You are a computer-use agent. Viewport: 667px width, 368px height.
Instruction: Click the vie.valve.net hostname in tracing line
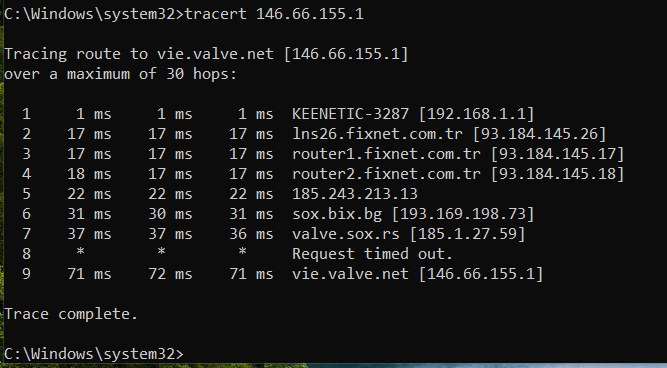215,54
